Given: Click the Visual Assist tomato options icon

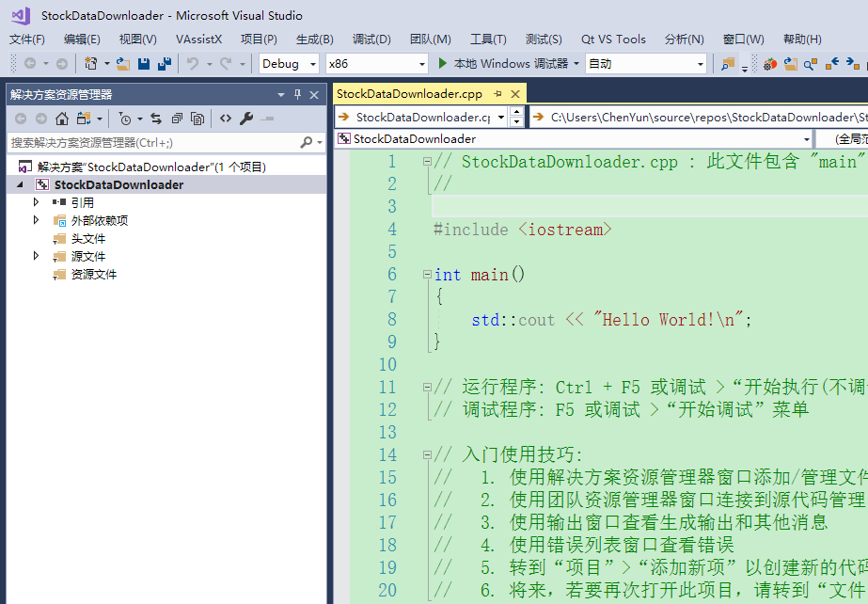Looking at the screenshot, I should coord(770,64).
